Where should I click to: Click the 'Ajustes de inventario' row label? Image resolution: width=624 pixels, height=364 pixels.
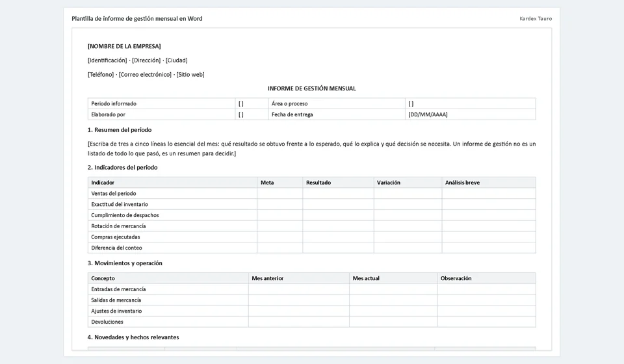coord(116,311)
